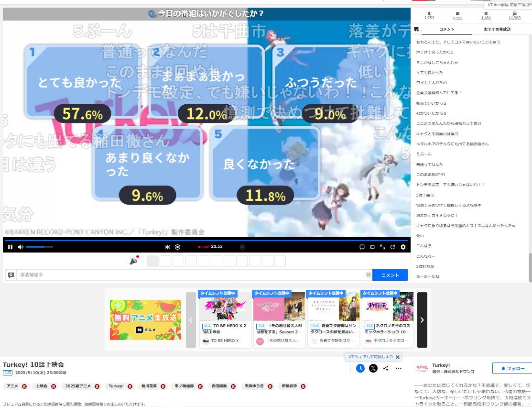Share on X with the X icon

tap(373, 368)
